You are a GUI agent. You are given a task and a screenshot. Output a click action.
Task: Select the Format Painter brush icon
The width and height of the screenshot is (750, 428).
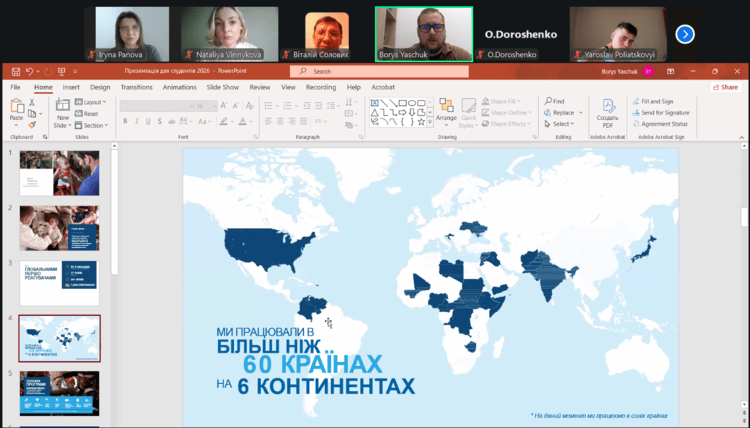coord(33,124)
